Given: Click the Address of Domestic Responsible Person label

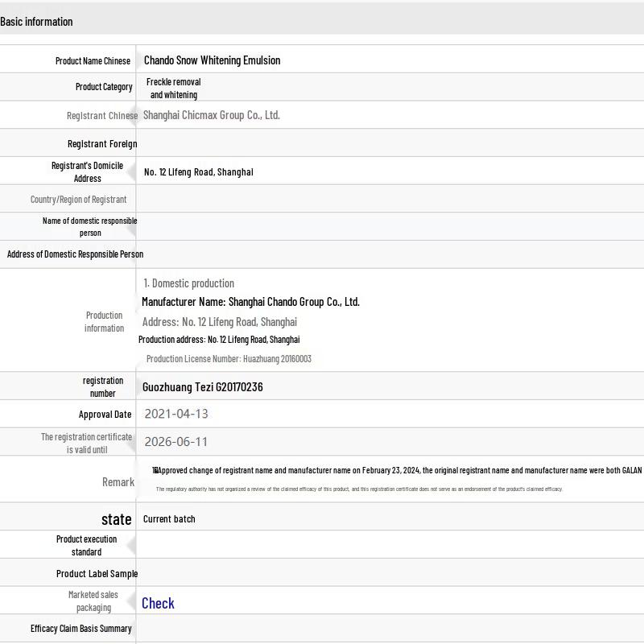Looking at the screenshot, I should (x=75, y=254).
